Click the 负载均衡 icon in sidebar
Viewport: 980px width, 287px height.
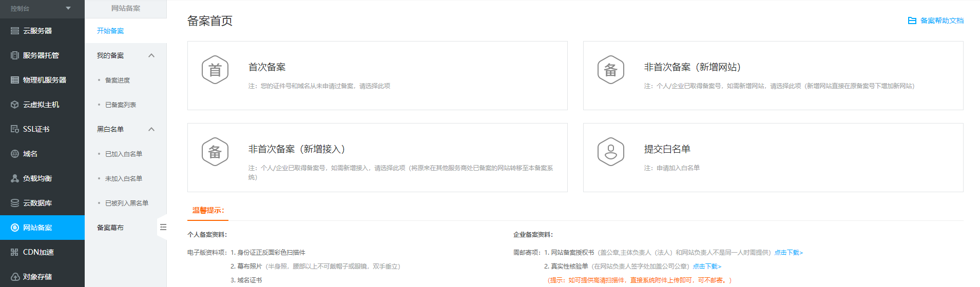pyautogui.click(x=15, y=178)
